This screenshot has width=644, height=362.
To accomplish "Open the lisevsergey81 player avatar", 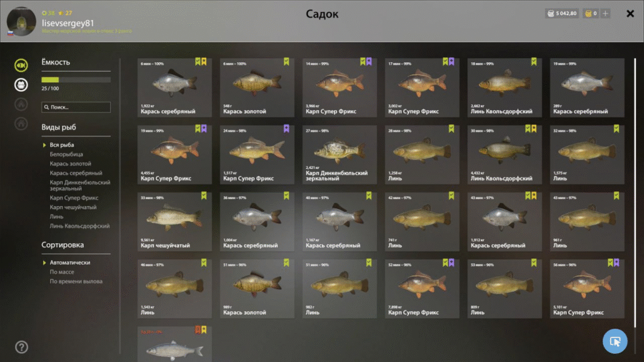I will (x=21, y=21).
